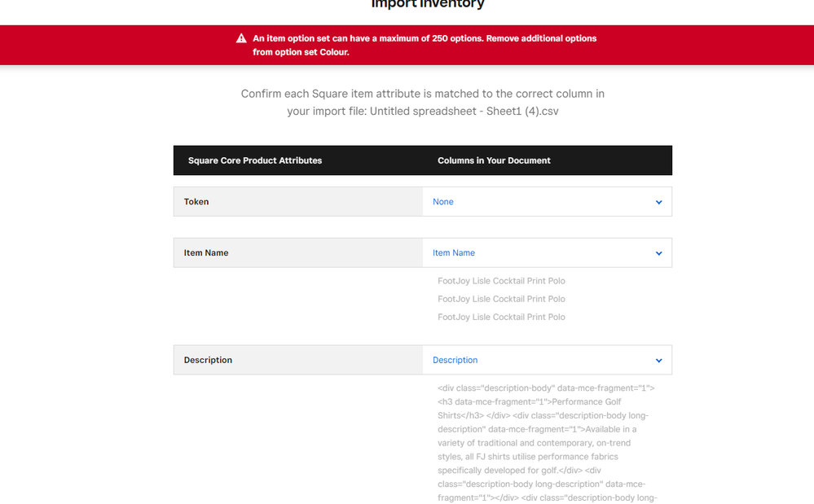
Task: Select the Item Name attribute label
Action: [x=206, y=253]
